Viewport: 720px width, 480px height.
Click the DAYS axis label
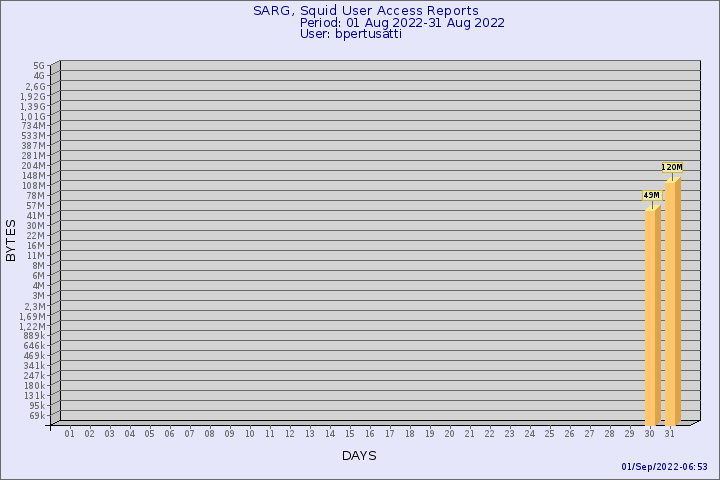click(x=359, y=456)
